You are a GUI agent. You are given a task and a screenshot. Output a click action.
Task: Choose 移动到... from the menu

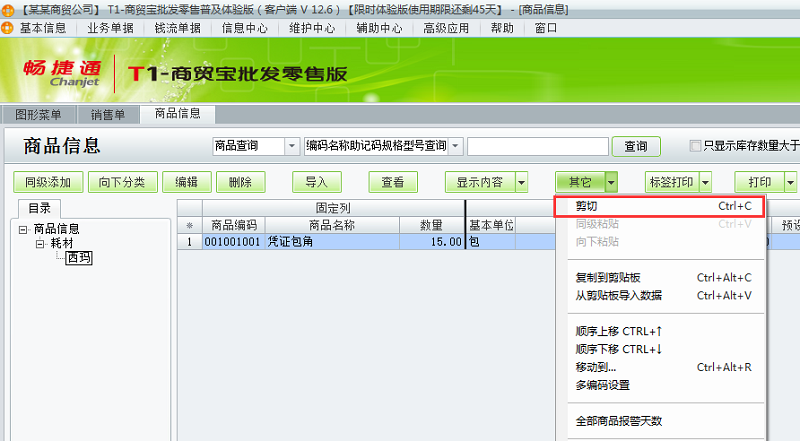point(663,367)
